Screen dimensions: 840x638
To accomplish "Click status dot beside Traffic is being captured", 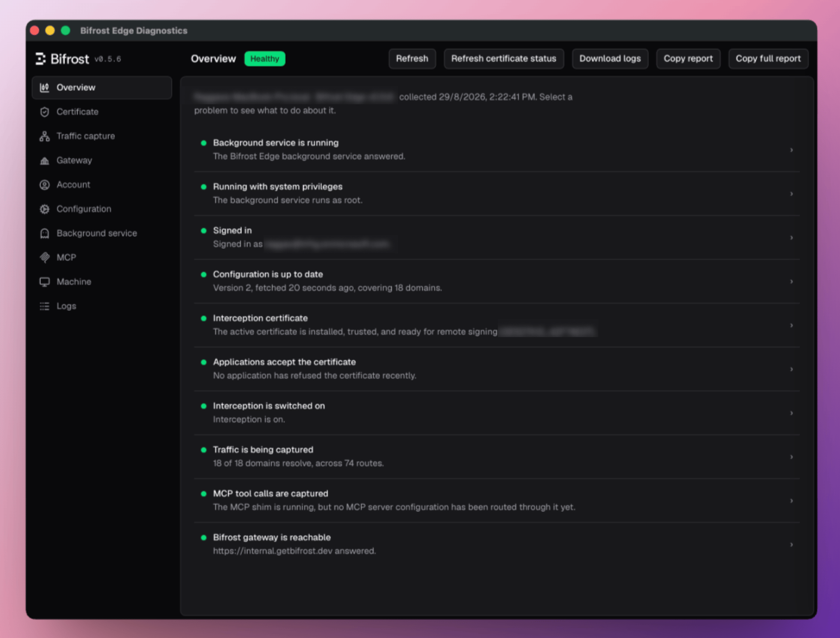I will 204,450.
